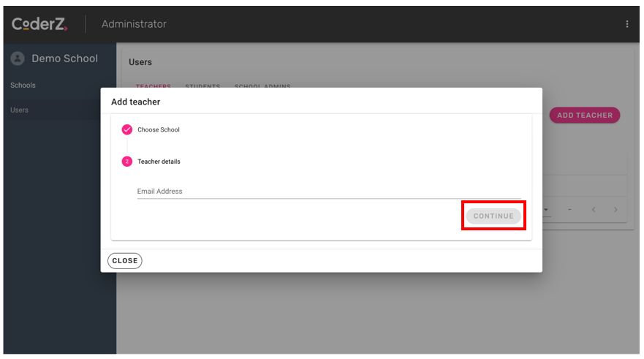Go to next page with right chevron
644x359 pixels.
point(615,210)
